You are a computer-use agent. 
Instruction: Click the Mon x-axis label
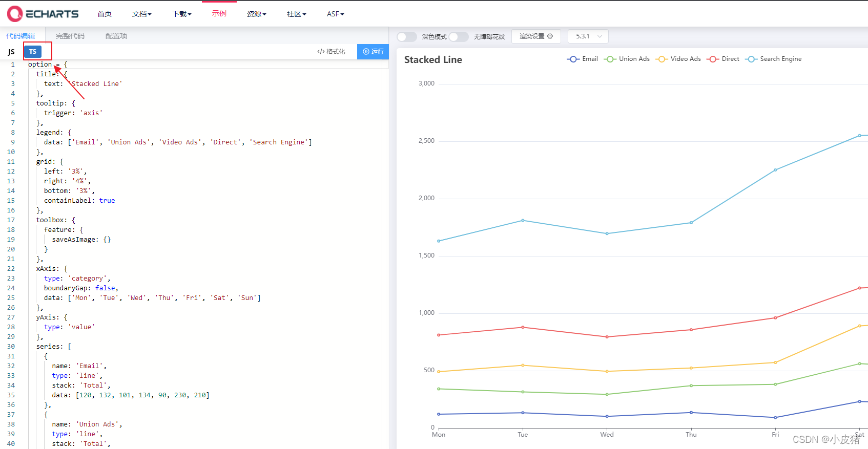(x=439, y=435)
